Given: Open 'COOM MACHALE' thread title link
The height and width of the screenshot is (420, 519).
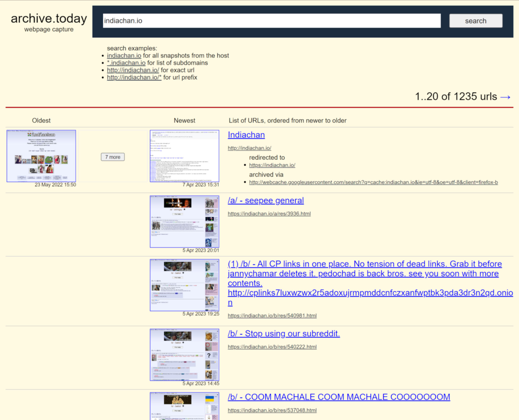Looking at the screenshot, I should pos(339,397).
